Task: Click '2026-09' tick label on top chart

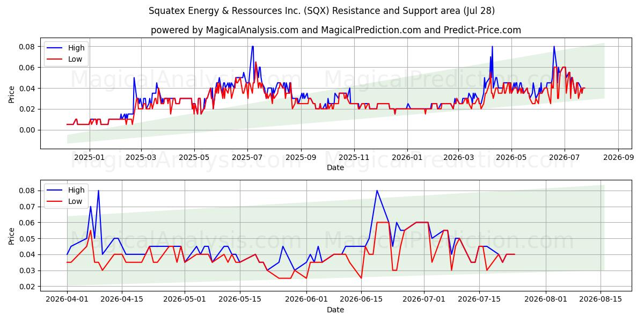Action: click(618, 158)
